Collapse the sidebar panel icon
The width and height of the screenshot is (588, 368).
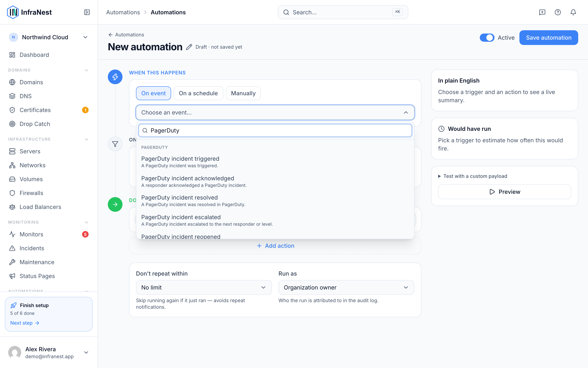point(87,12)
